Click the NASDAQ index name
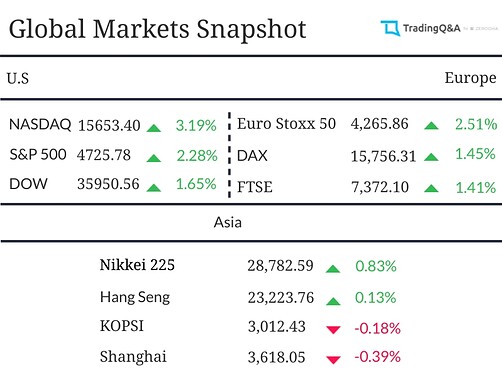The height and width of the screenshot is (375, 502). point(40,125)
